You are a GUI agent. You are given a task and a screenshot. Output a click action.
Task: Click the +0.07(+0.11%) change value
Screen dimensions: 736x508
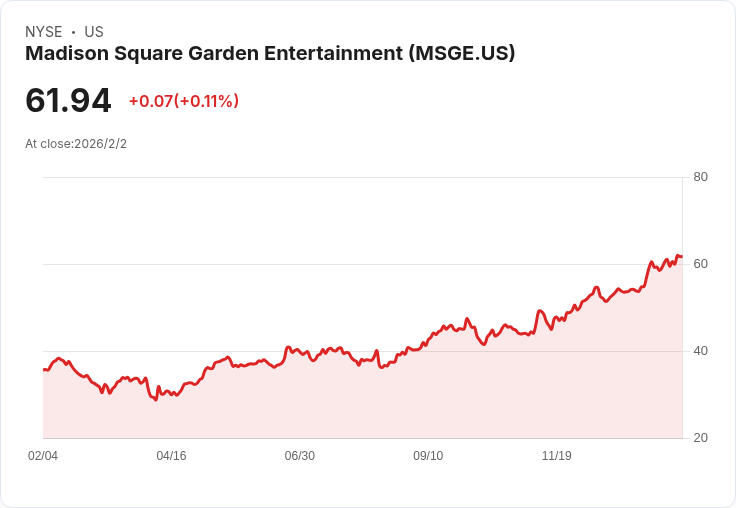(x=184, y=101)
